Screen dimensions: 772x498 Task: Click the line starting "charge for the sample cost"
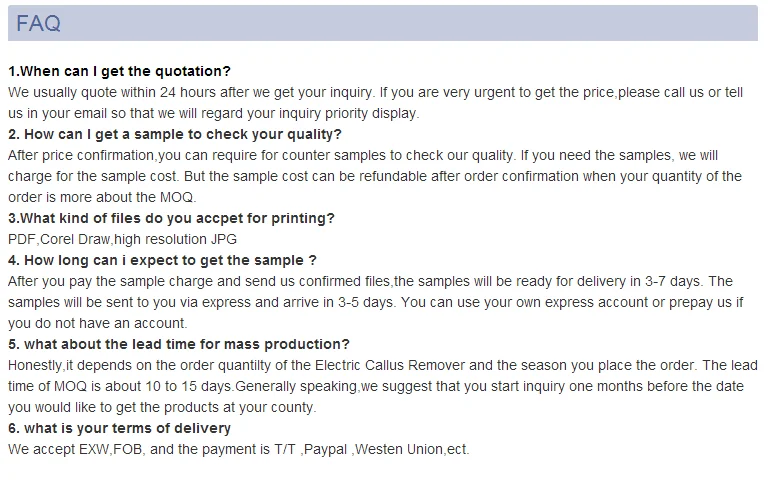tap(375, 176)
